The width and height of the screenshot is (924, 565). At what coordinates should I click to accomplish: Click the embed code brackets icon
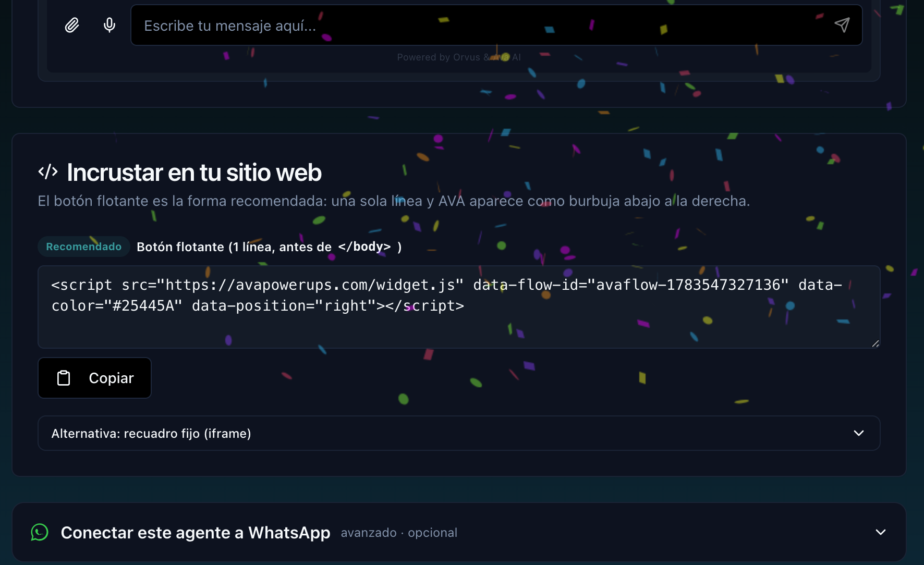[x=48, y=171]
